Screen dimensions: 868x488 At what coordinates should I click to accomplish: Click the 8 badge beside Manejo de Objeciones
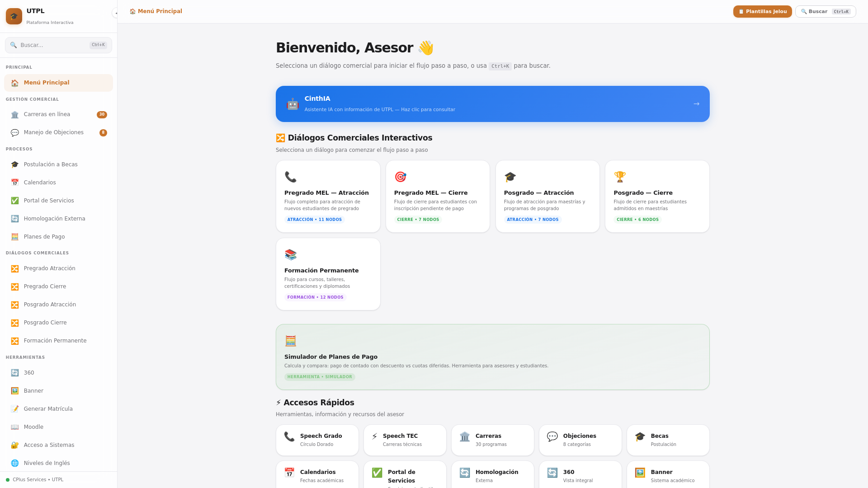coord(103,133)
